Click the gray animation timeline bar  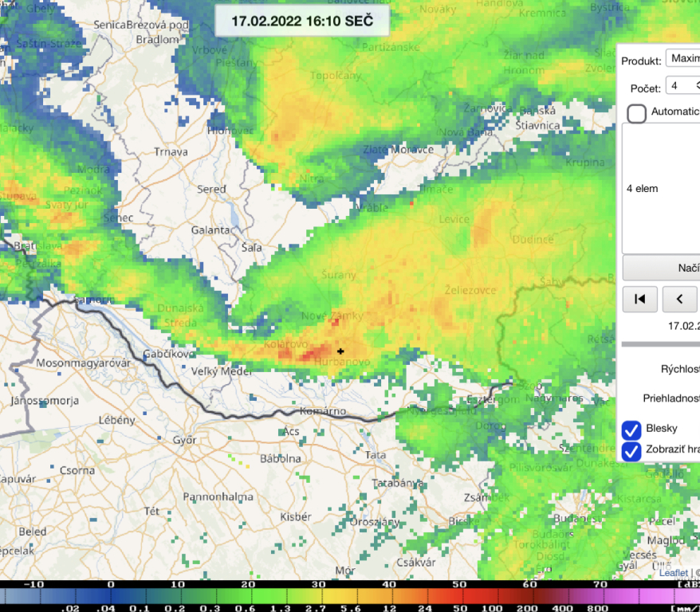(660, 344)
